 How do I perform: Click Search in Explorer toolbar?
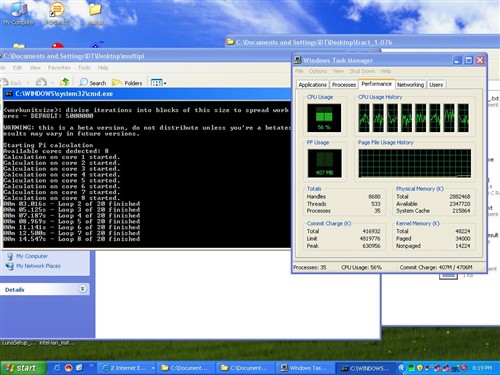point(93,82)
